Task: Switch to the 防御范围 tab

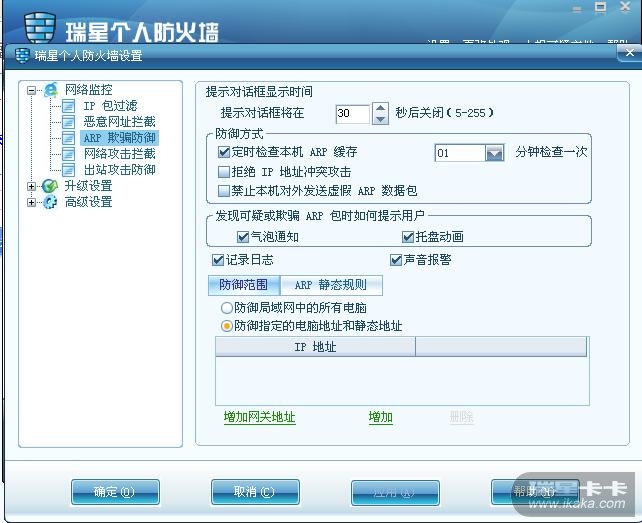Action: [244, 285]
